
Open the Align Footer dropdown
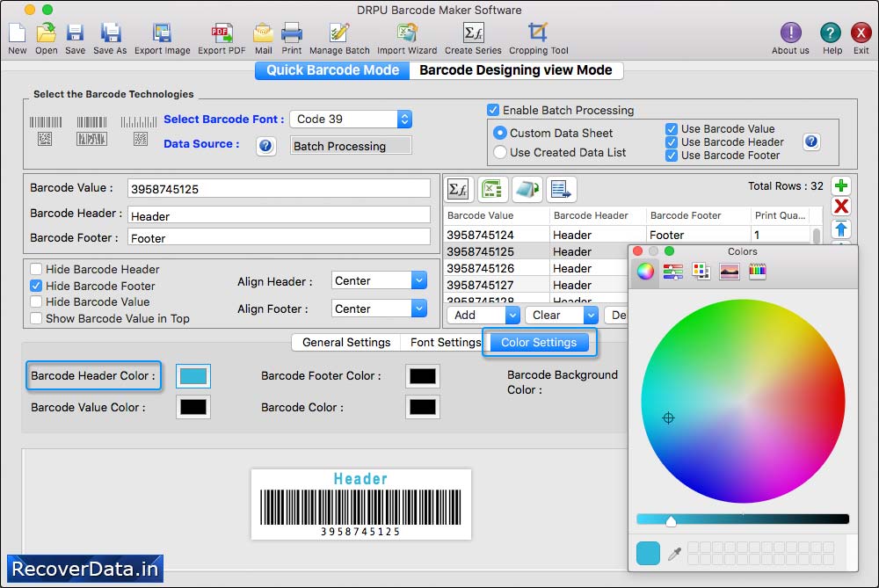379,309
